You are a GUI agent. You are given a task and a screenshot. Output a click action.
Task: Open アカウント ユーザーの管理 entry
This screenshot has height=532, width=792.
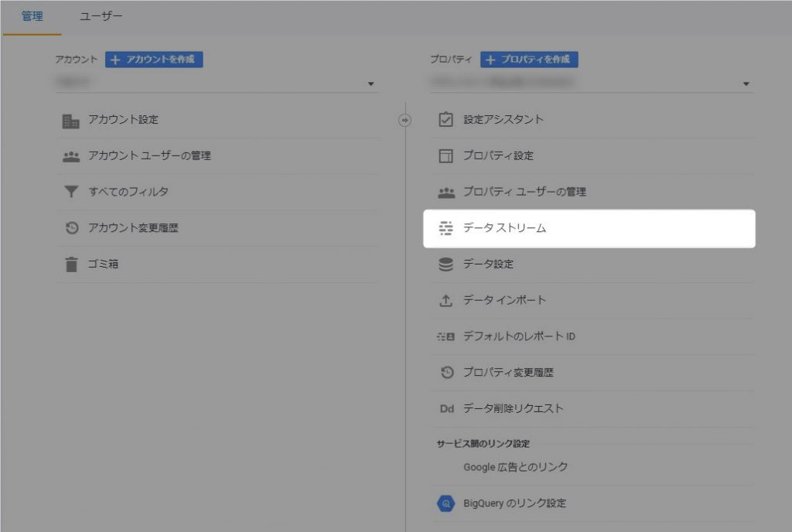pyautogui.click(x=149, y=155)
